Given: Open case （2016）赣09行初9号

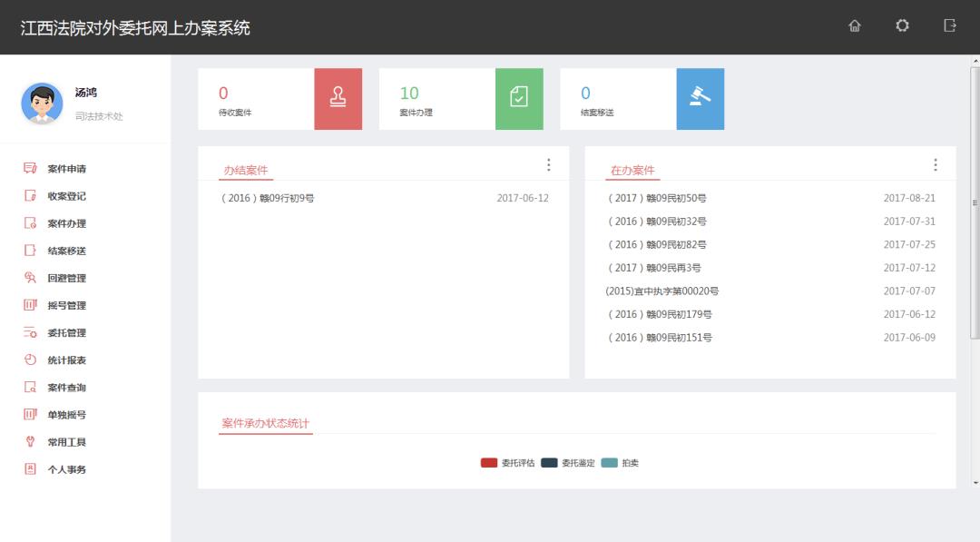Looking at the screenshot, I should (268, 198).
